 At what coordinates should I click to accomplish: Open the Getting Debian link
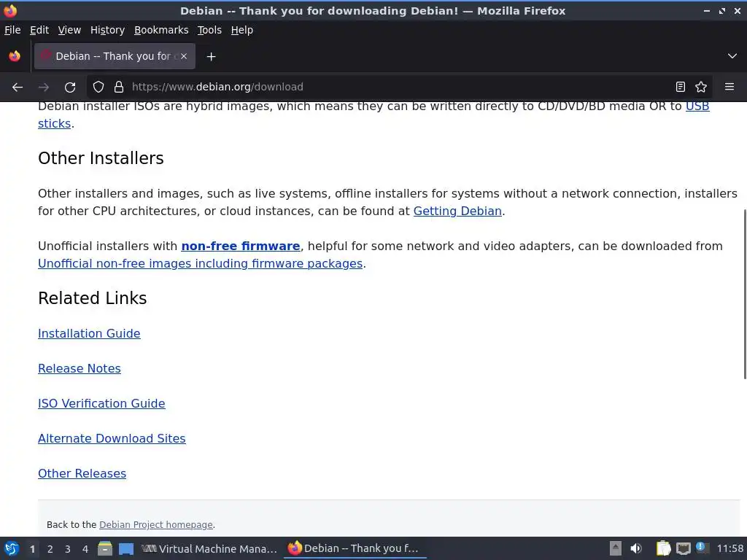pos(457,211)
